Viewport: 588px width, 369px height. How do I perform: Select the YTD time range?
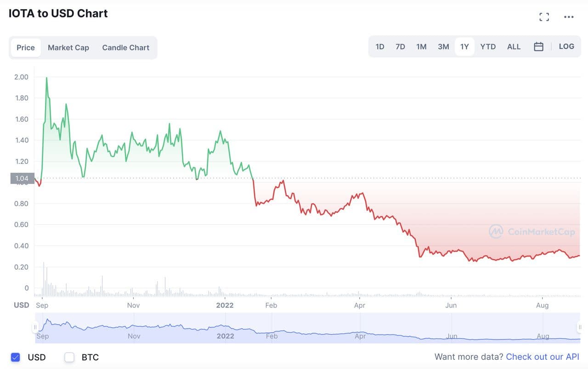pos(488,47)
